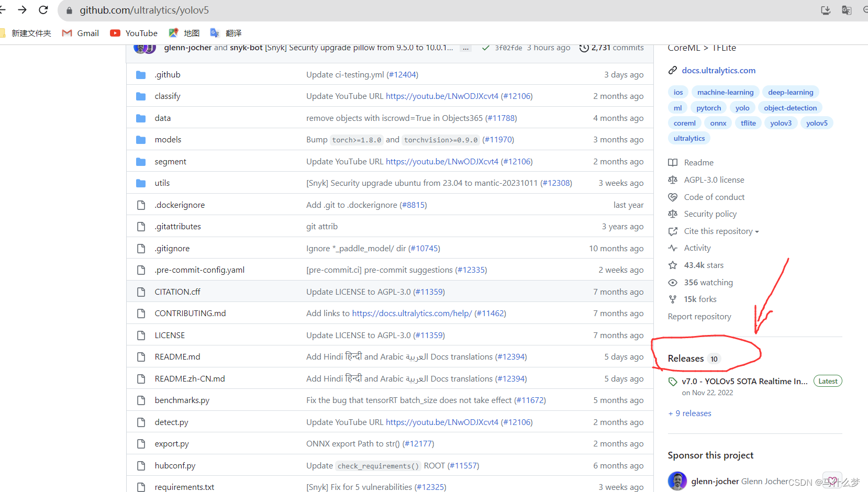
Task: Open the AGPL-3.0 license link
Action: [714, 180]
